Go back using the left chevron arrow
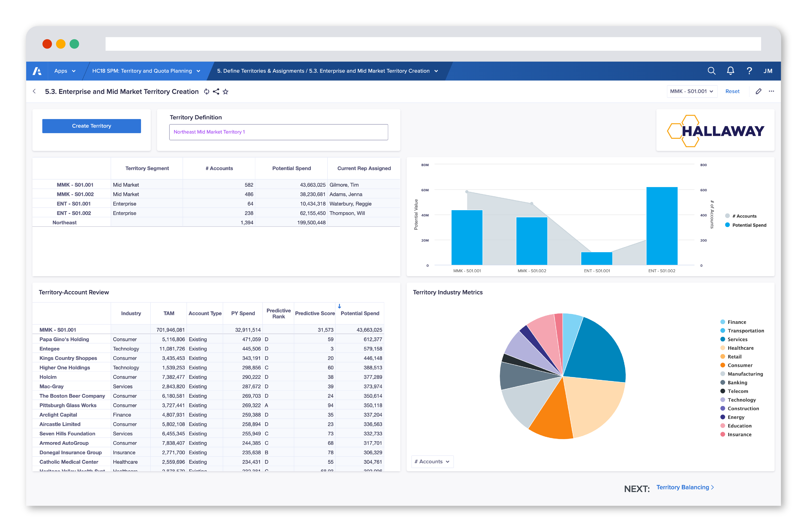Screen dimensions: 807x532 tap(34, 91)
